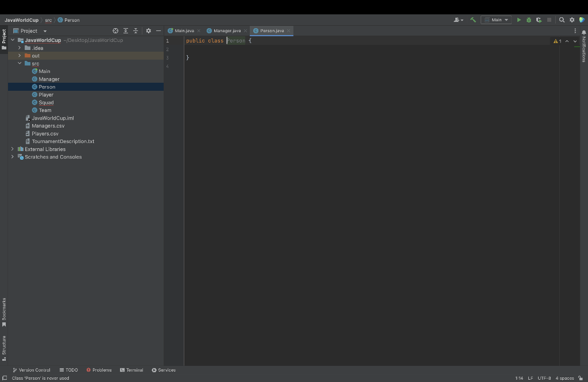Hide the Project tool window with the minus icon

pyautogui.click(x=158, y=30)
